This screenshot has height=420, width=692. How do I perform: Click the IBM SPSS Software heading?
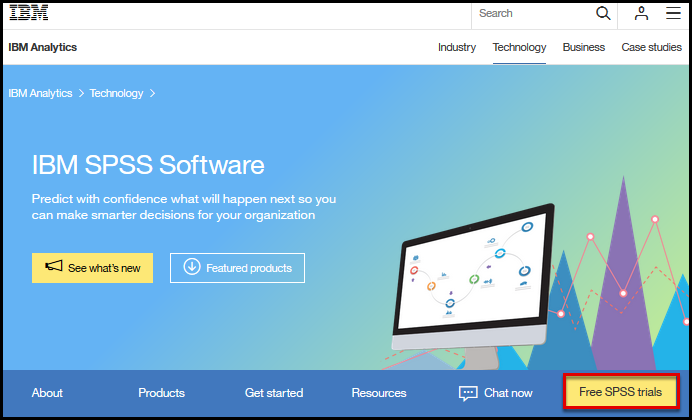tap(148, 165)
